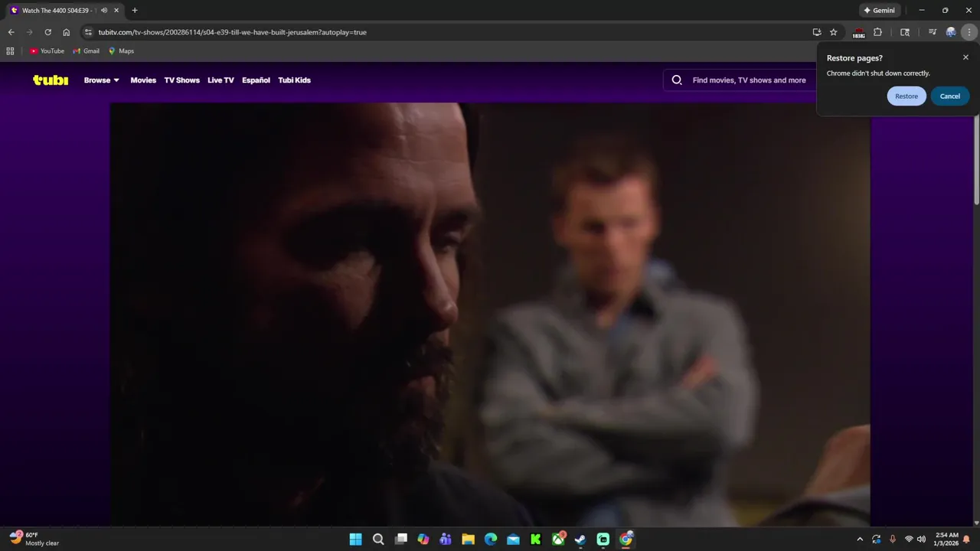
Task: Open the media controls icon in toolbar
Action: tap(932, 32)
